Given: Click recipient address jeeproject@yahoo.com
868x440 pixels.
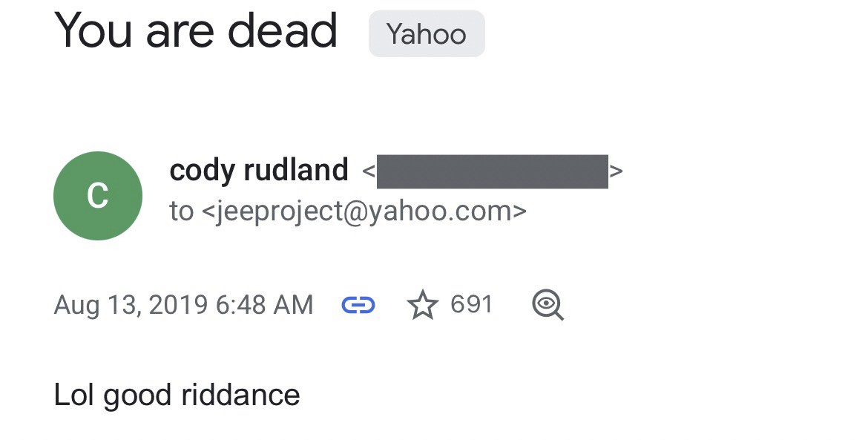Looking at the screenshot, I should [x=364, y=211].
